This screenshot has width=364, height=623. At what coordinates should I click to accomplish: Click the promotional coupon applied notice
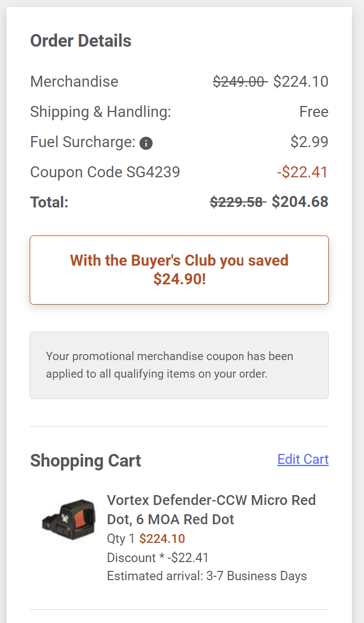pos(179,365)
